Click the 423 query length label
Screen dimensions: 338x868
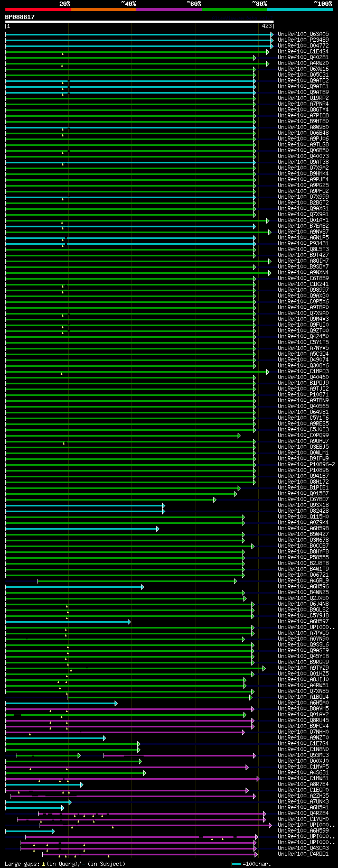267,26
